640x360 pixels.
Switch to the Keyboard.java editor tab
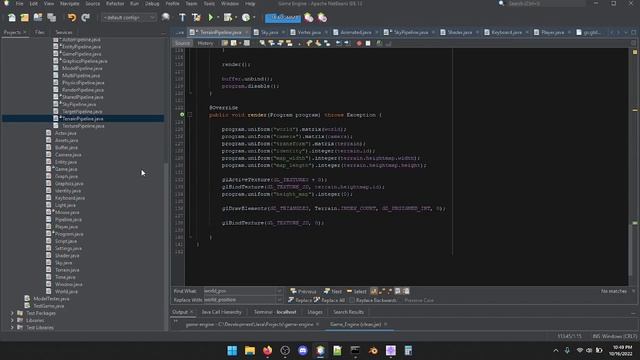coord(507,32)
